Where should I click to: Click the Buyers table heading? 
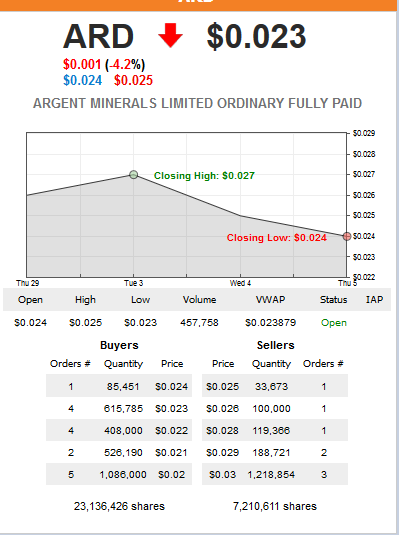pos(119,345)
